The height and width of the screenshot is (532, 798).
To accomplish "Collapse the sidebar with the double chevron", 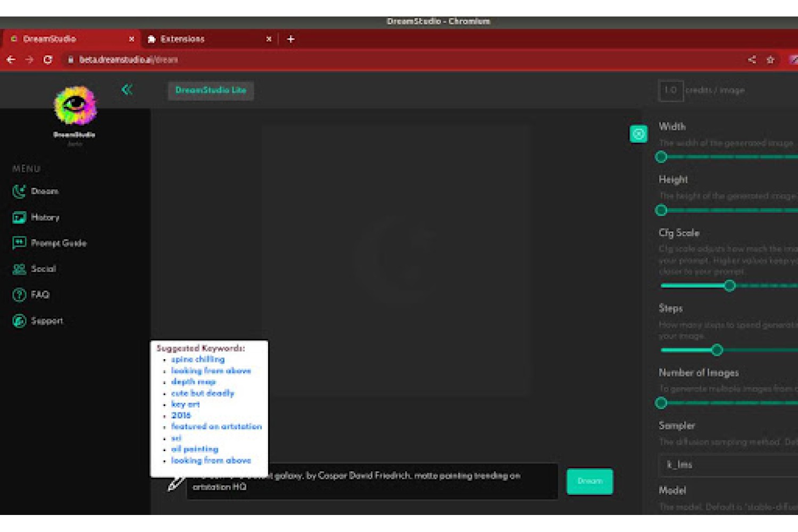I will coord(127,89).
